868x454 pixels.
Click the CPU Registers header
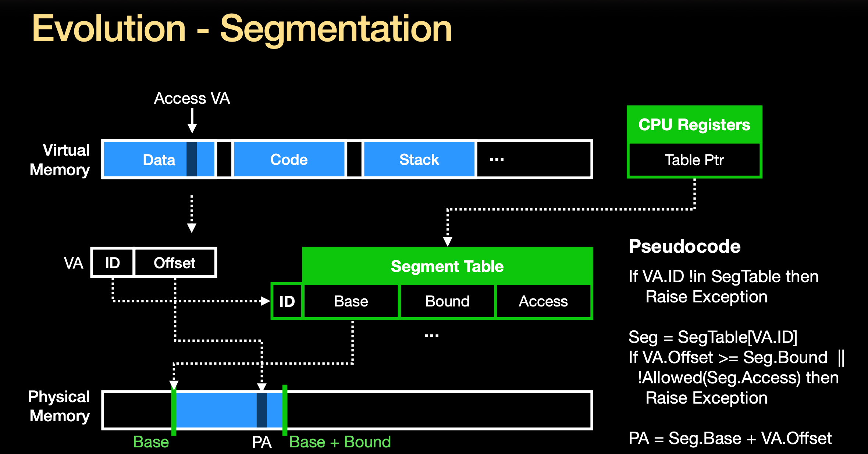(694, 125)
